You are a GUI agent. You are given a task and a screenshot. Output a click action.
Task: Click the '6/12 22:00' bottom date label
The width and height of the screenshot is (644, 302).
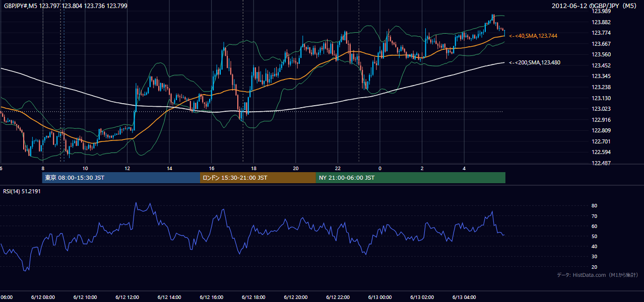tap(338, 297)
